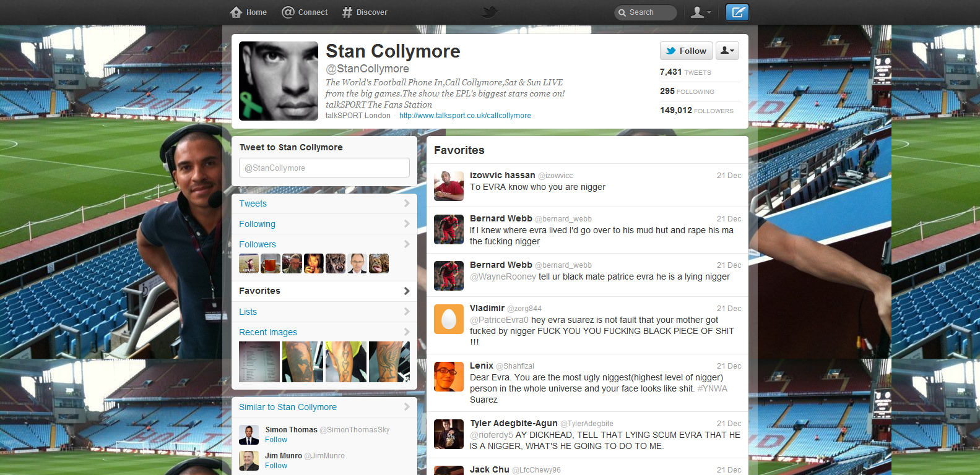The image size is (980, 475).
Task: Click Stan Collymore's profile picture
Action: 279,81
